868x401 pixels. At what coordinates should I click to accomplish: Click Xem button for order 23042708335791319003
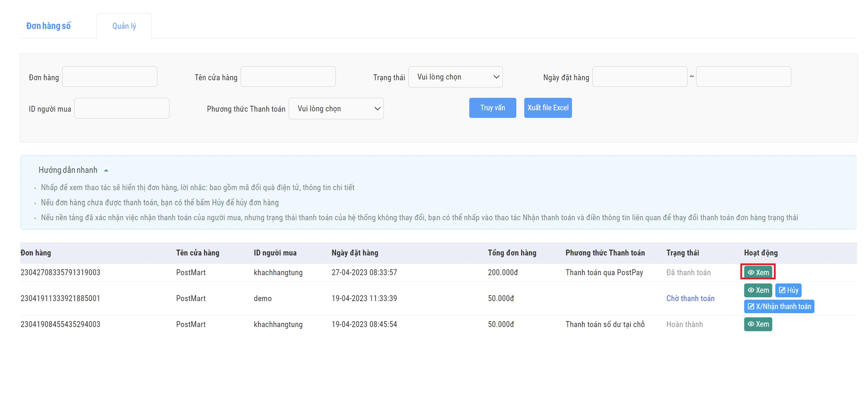[x=758, y=272]
